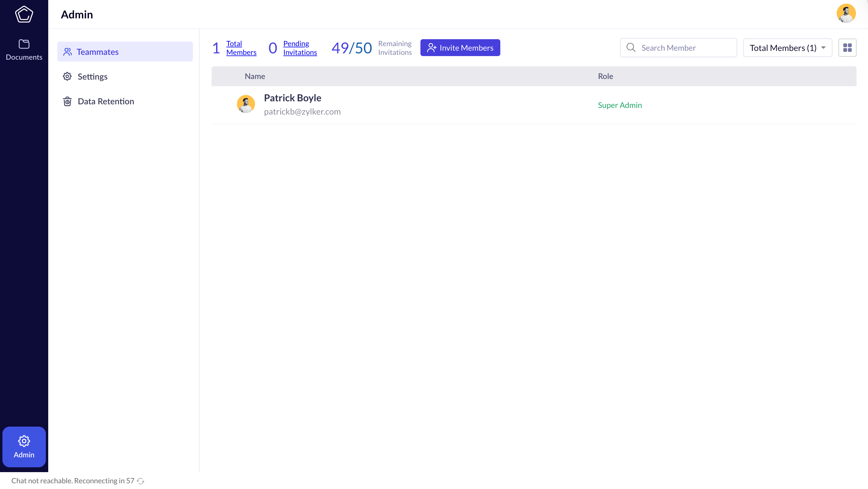Open the Settings menu item

tap(92, 77)
